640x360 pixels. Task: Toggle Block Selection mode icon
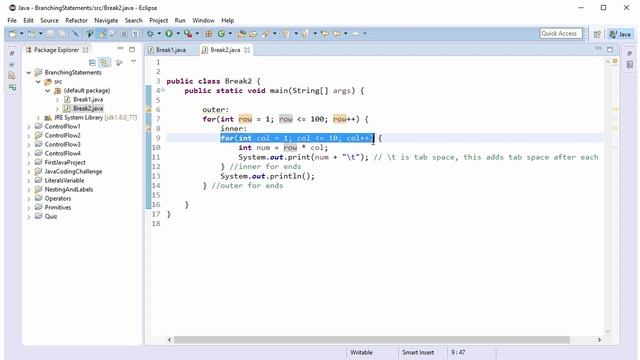[124, 34]
